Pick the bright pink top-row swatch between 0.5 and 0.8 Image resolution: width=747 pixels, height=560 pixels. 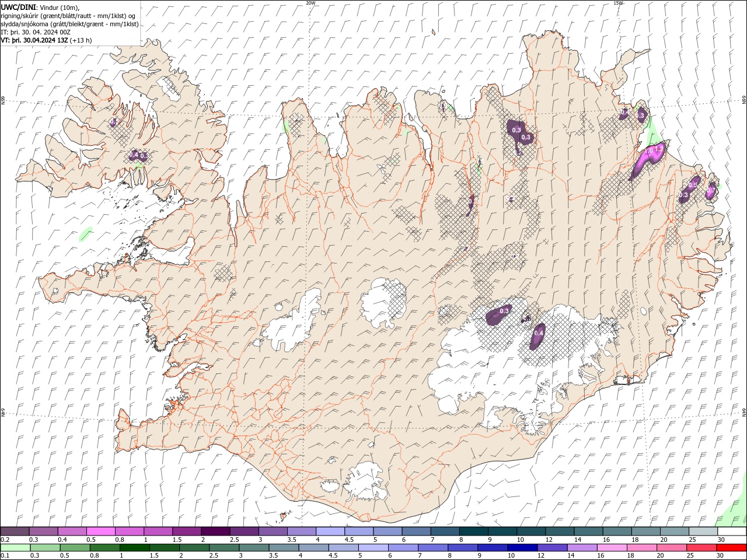(x=100, y=531)
